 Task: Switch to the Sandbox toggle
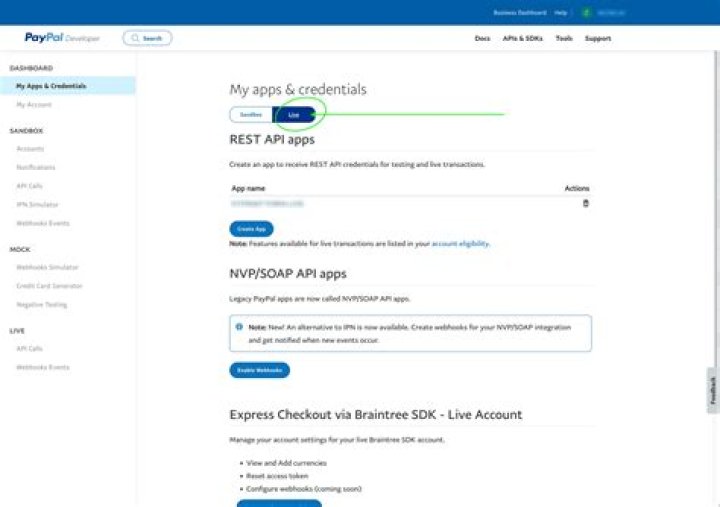(251, 114)
